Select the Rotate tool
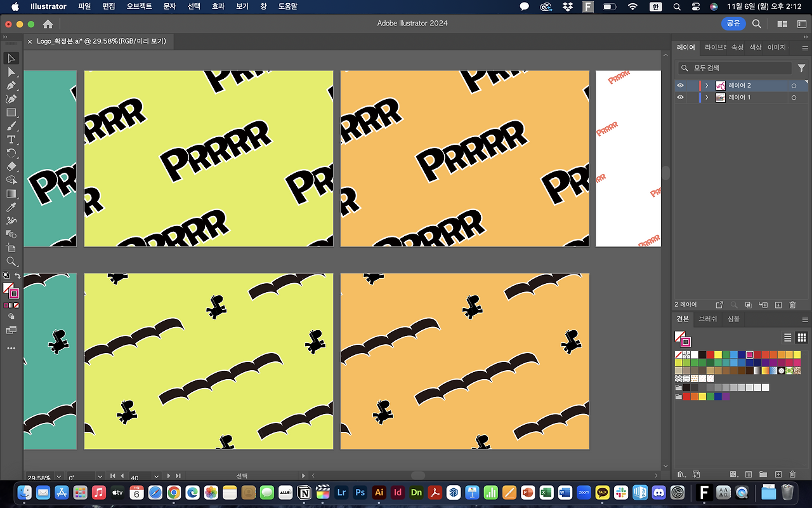The height and width of the screenshot is (508, 812). point(11,153)
